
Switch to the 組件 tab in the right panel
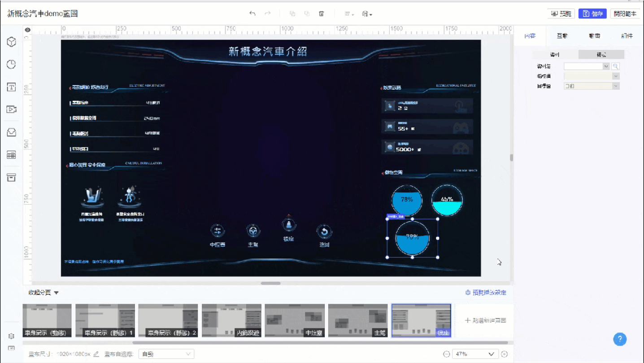(x=627, y=36)
